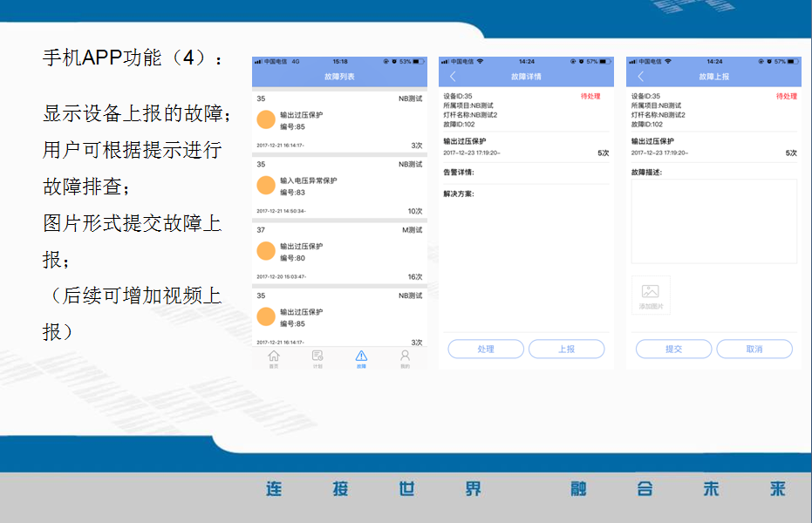Select fault entry 输出过压保护 编号:80 under M测试

[339, 251]
